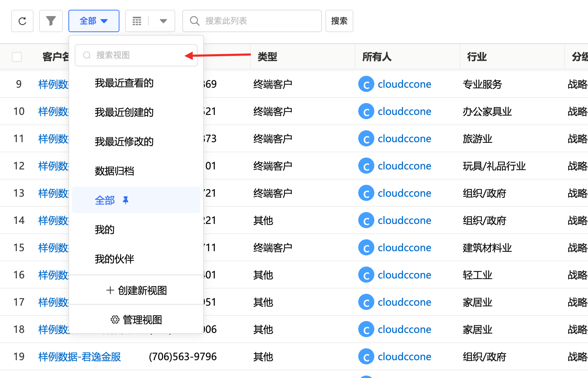Click the magnifier icon in list search
The width and height of the screenshot is (588, 378).
[194, 21]
